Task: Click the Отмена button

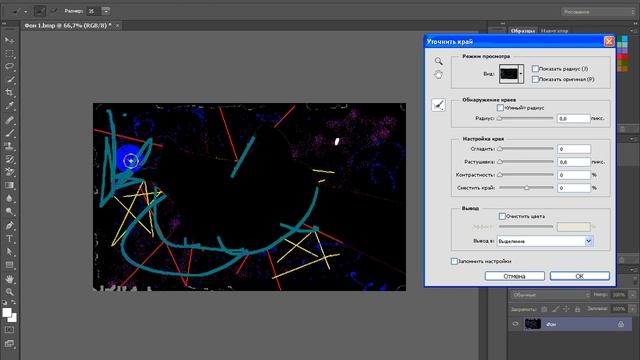Action: pos(514,276)
